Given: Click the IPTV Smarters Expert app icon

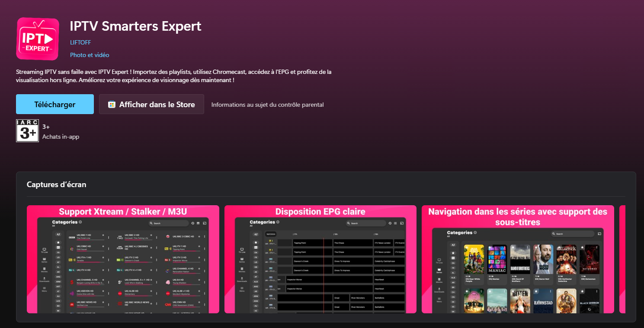Looking at the screenshot, I should [38, 38].
